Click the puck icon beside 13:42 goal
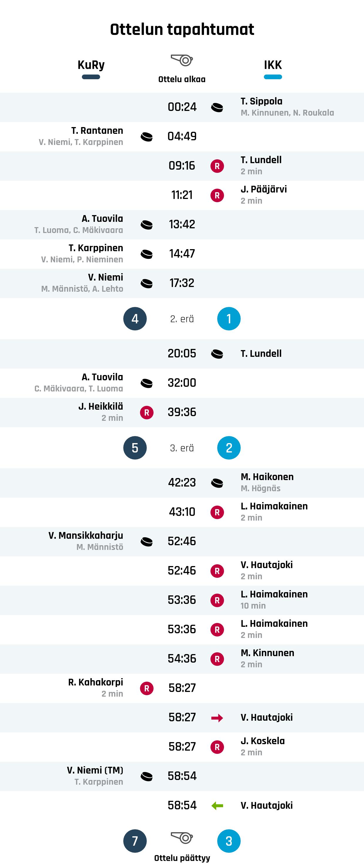This screenshot has width=364, height=868. click(x=146, y=225)
